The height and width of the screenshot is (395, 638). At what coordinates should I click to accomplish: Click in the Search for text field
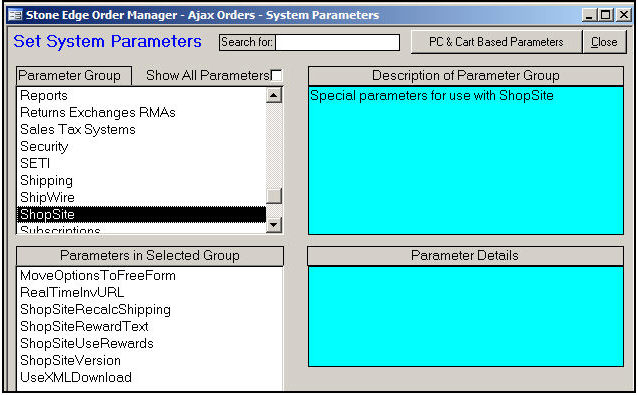pyautogui.click(x=337, y=42)
